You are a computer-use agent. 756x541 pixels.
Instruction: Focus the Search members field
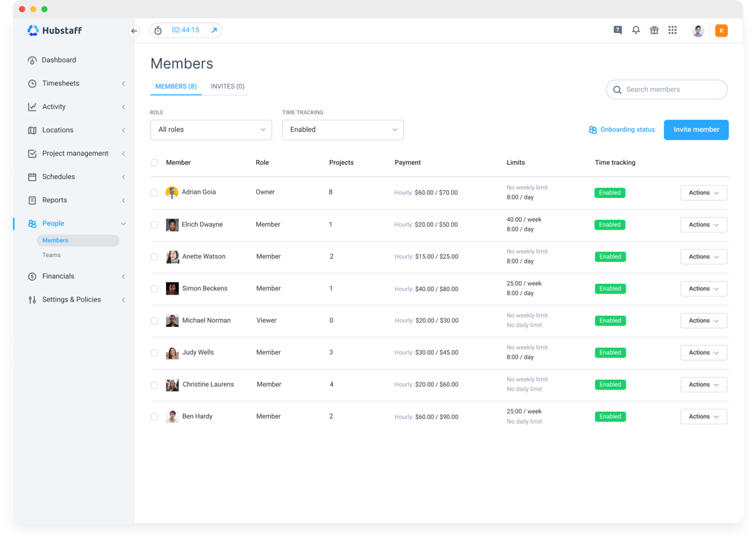pyautogui.click(x=667, y=89)
